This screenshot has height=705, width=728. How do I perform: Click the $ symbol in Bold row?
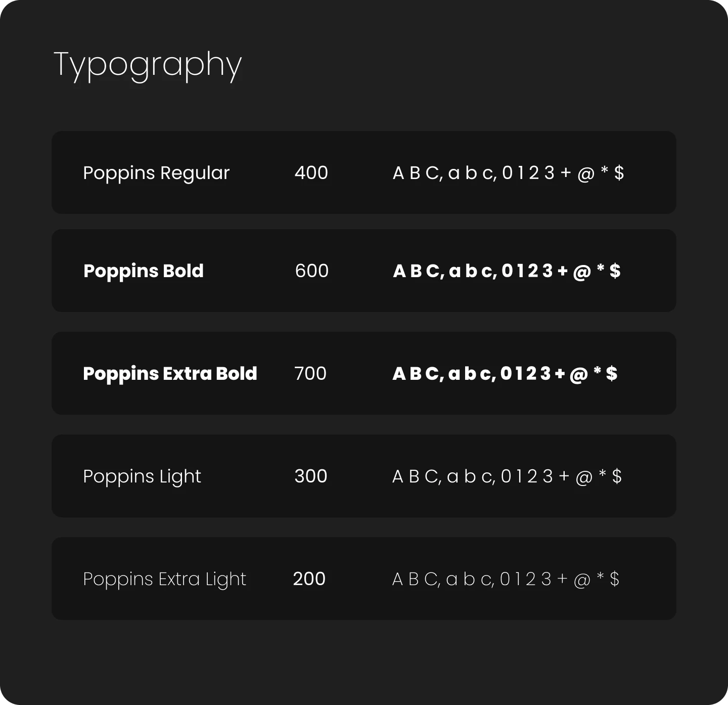[x=615, y=271]
